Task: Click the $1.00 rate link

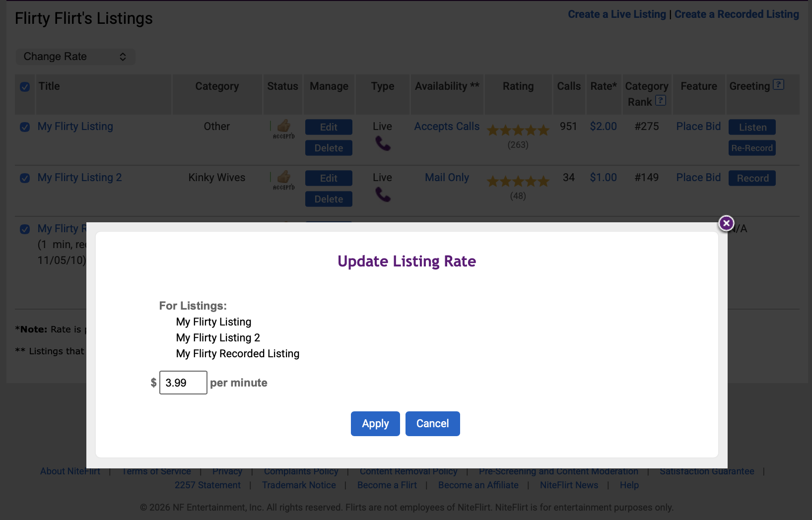Action: 604,178
